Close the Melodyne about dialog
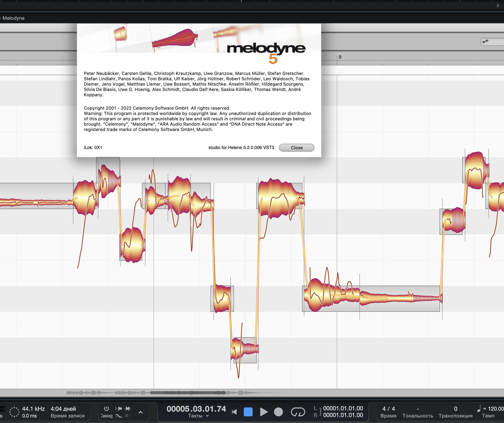 [296, 147]
